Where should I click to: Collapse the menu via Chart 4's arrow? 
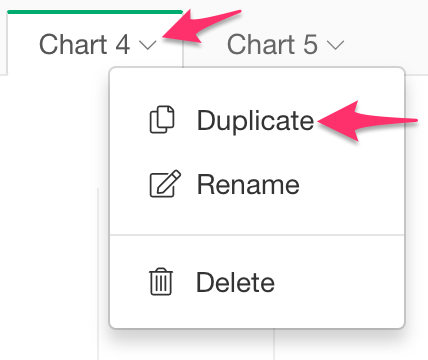[148, 45]
